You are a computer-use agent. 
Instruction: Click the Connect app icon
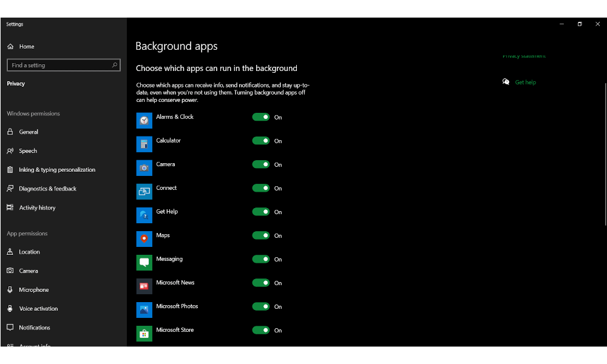pyautogui.click(x=144, y=192)
